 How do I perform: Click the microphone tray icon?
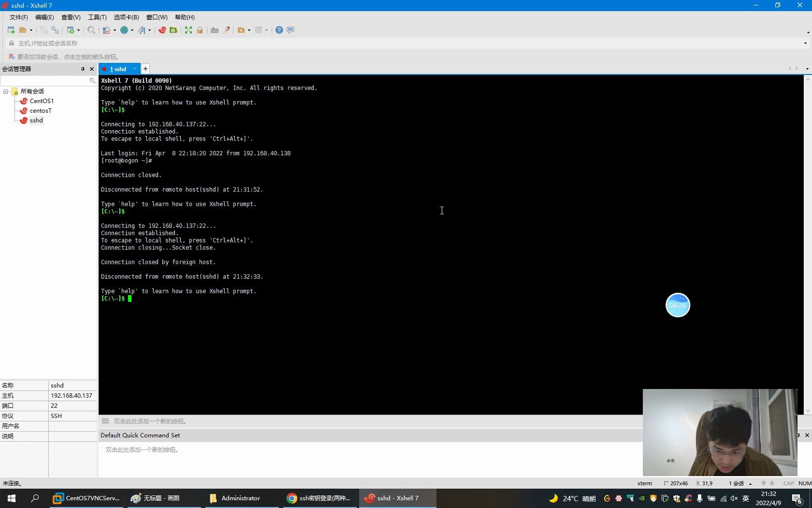tap(699, 498)
